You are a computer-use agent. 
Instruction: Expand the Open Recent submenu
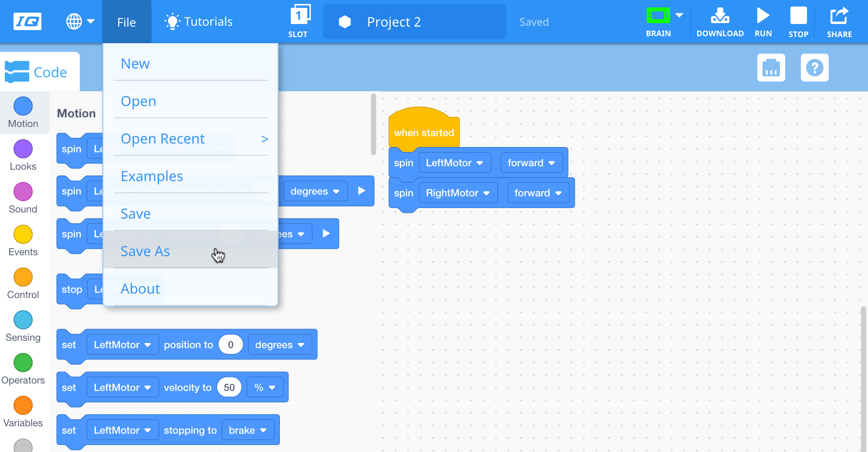[163, 138]
